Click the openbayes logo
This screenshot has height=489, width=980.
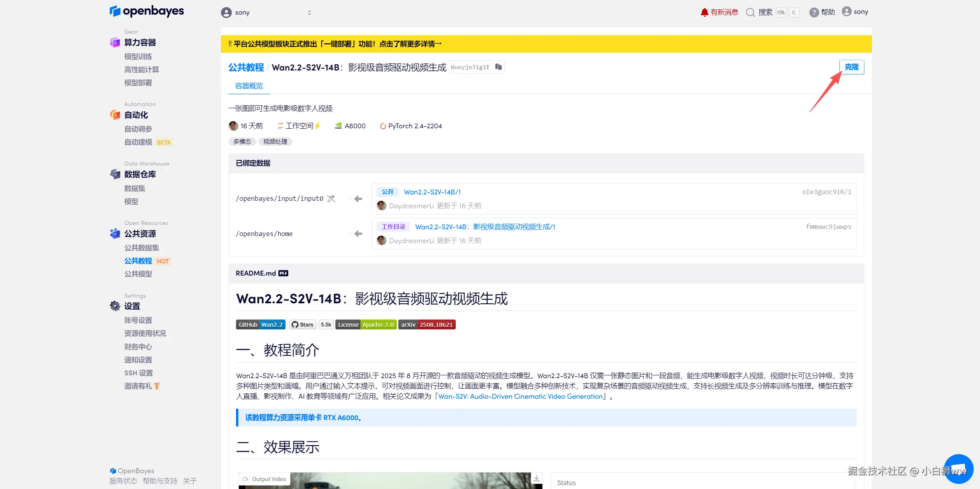[x=147, y=11]
